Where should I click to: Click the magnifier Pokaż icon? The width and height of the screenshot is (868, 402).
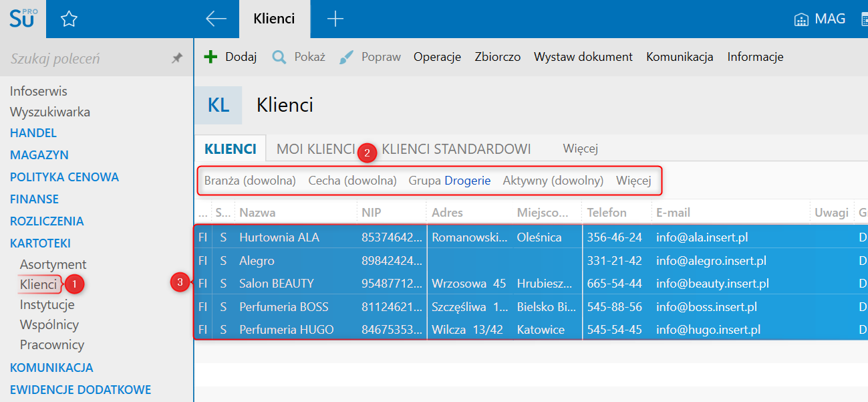[x=279, y=57]
